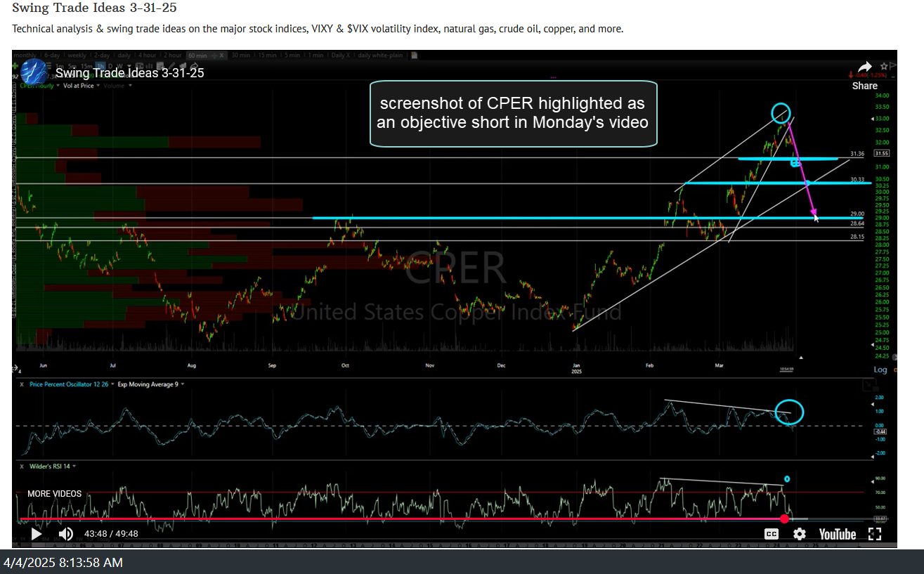The image size is (924, 574).
Task: Click MORE VIDEOS label
Action: [54, 494]
